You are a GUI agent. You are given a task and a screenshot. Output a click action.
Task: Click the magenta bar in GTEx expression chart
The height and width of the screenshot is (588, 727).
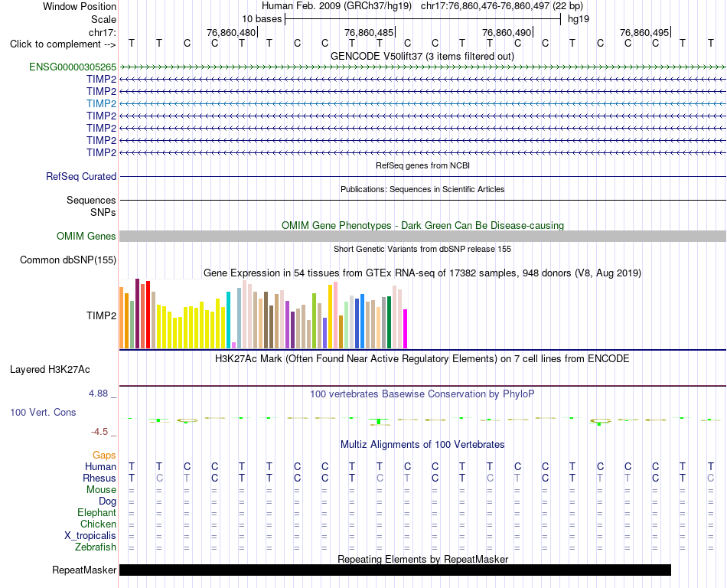[x=406, y=328]
